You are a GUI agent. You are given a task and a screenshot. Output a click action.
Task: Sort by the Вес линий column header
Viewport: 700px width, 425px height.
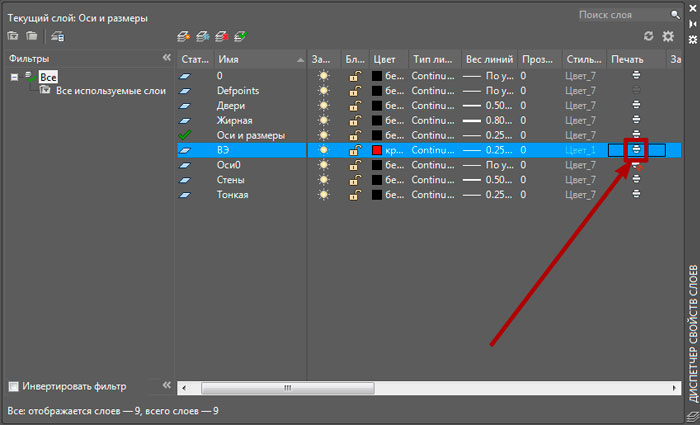pos(489,59)
